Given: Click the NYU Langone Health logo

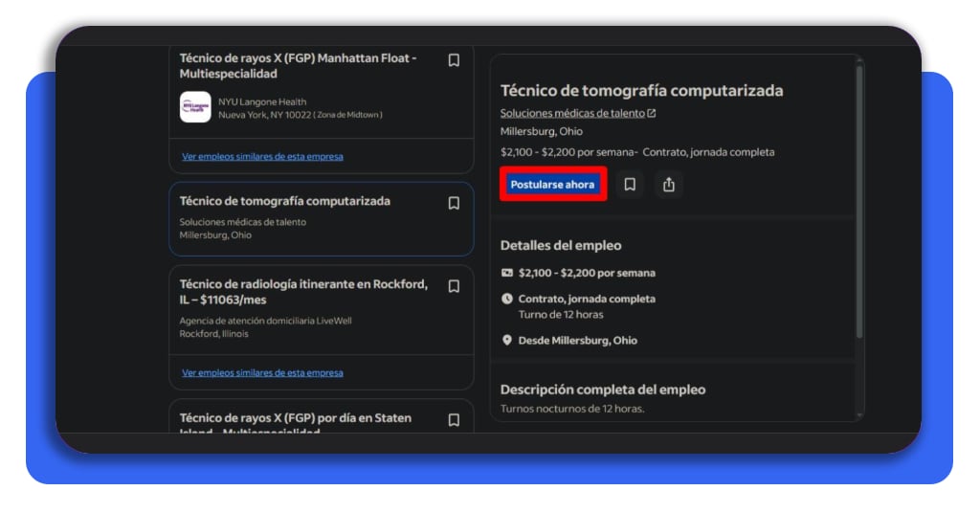Looking at the screenshot, I should tap(195, 107).
